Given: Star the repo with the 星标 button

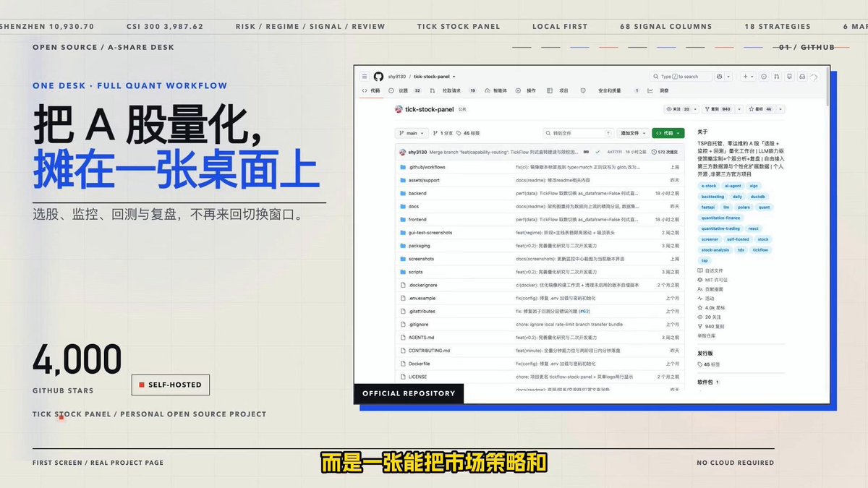Looking at the screenshot, I should (x=759, y=109).
